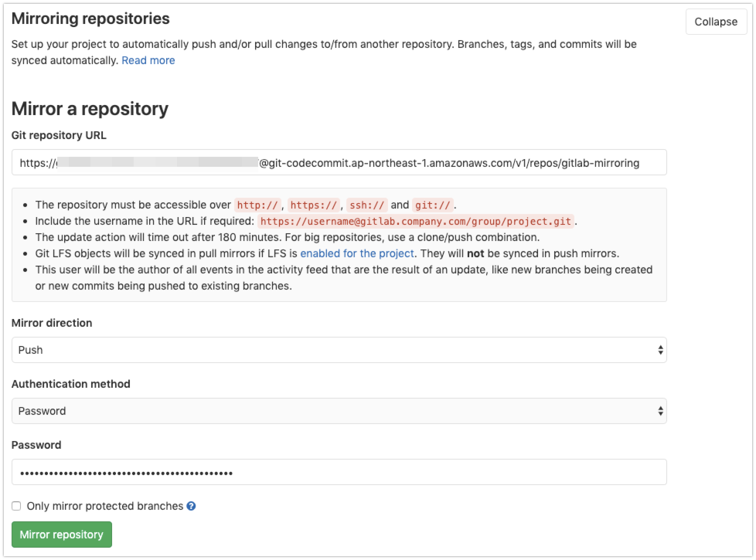Open the Authentication method dropdown

point(340,411)
